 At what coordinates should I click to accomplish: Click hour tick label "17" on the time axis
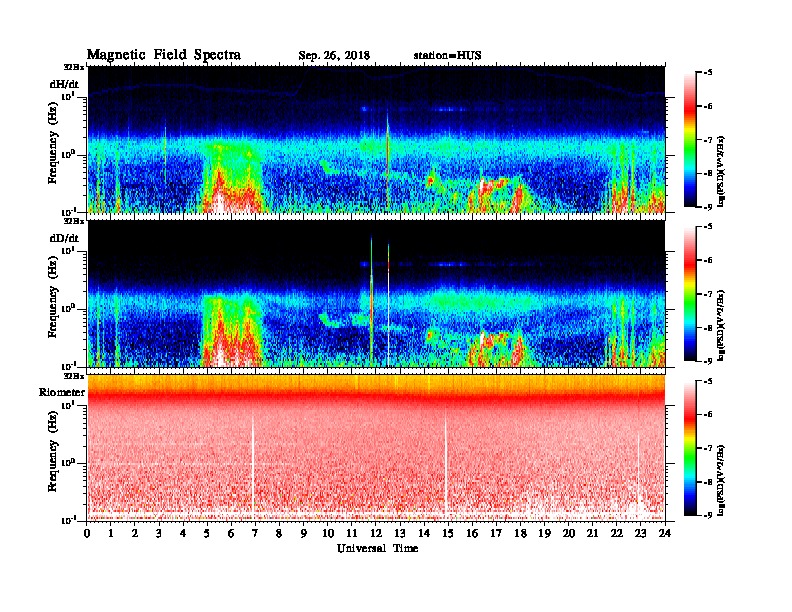(x=496, y=533)
